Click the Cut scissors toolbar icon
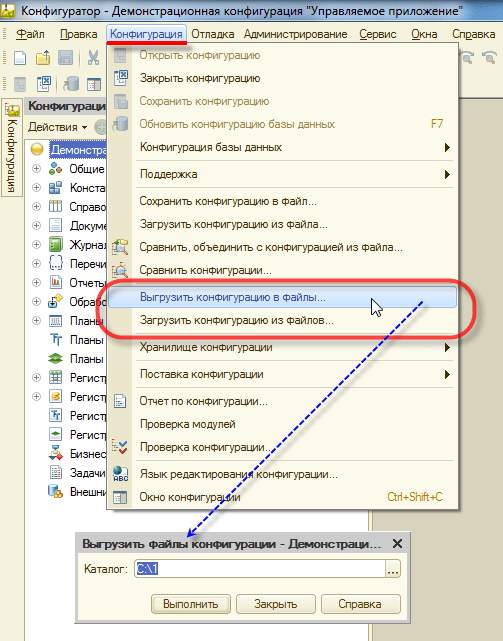The width and height of the screenshot is (503, 641). click(93, 58)
